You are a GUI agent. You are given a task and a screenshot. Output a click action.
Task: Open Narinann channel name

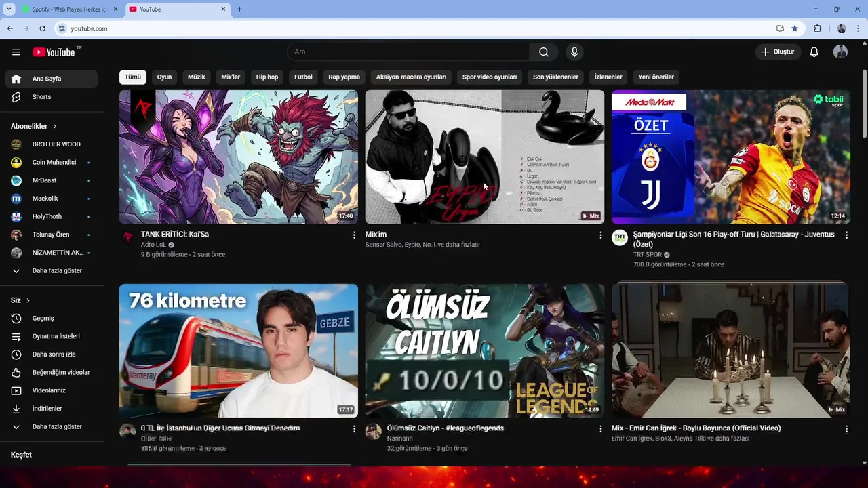[x=399, y=439]
